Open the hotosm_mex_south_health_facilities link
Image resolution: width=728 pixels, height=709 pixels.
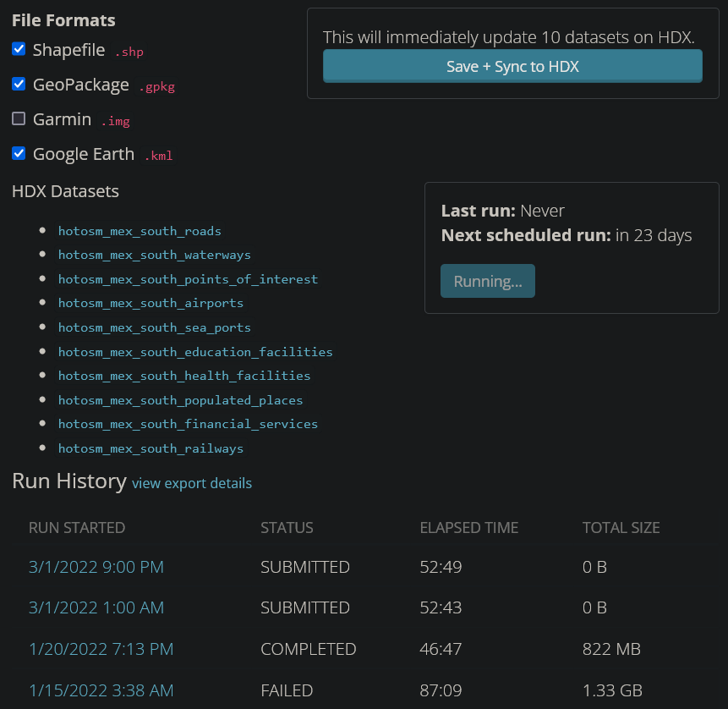pyautogui.click(x=184, y=376)
